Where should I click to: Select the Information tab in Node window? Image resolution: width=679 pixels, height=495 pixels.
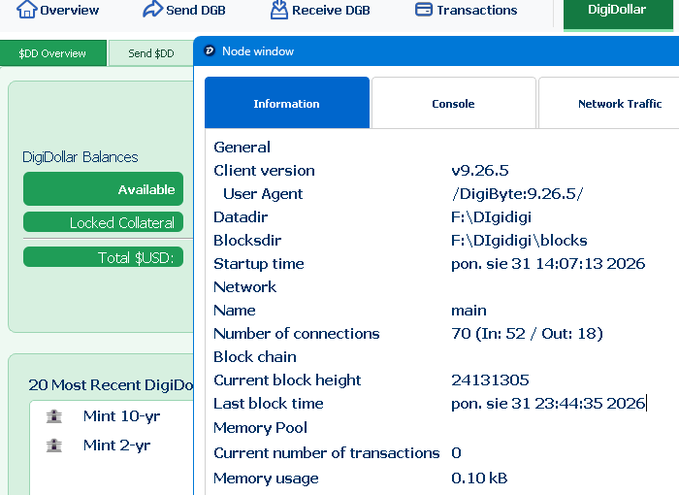(287, 103)
